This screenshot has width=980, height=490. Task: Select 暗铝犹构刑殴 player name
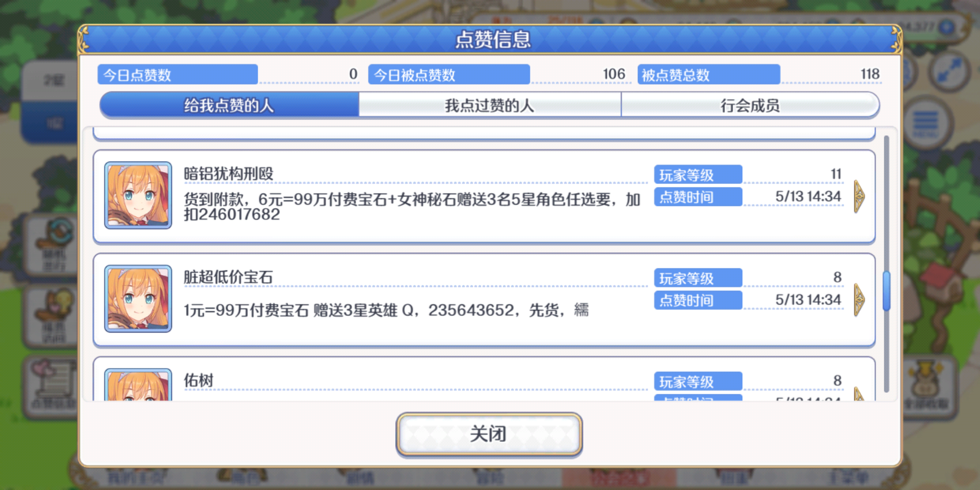[x=229, y=174]
